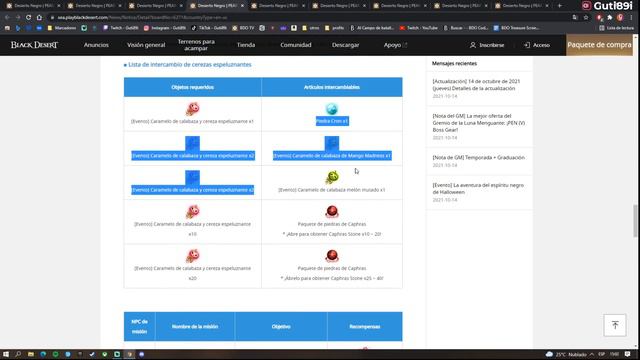Go forward with the browser forward arrow

pos(18,18)
